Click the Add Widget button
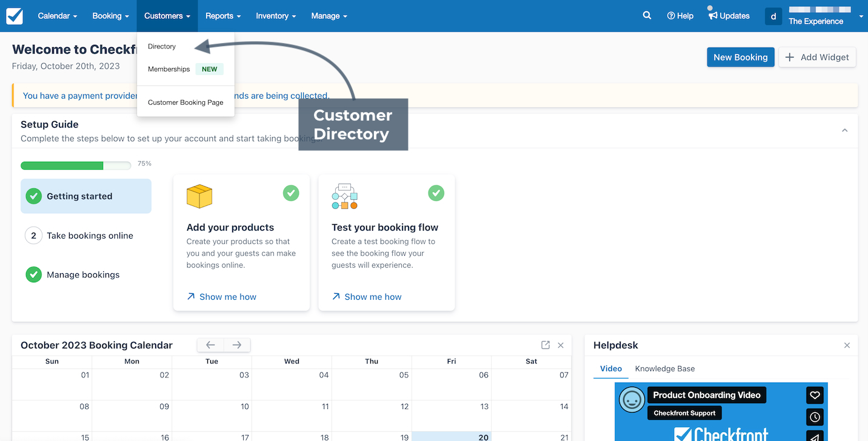The height and width of the screenshot is (441, 868). click(817, 57)
